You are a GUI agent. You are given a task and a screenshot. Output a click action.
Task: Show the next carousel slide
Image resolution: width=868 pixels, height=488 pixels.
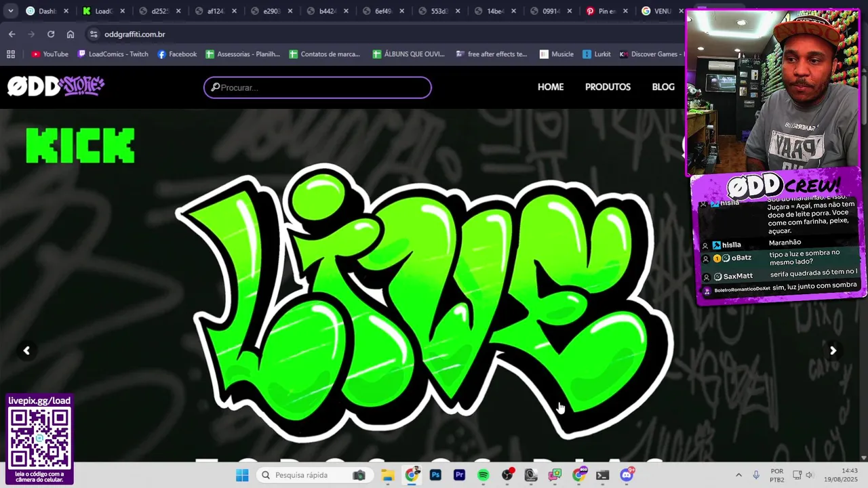833,350
